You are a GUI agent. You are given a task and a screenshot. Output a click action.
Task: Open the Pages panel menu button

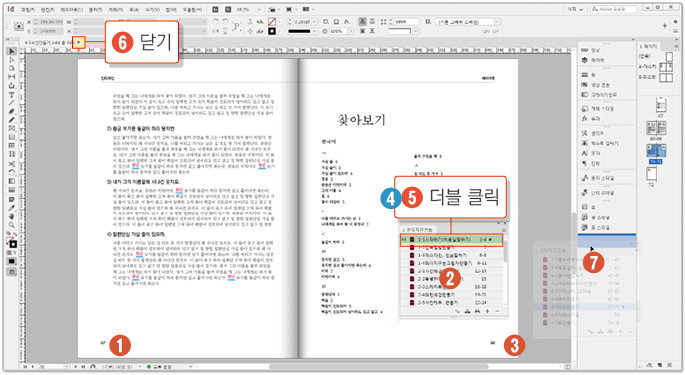point(675,45)
